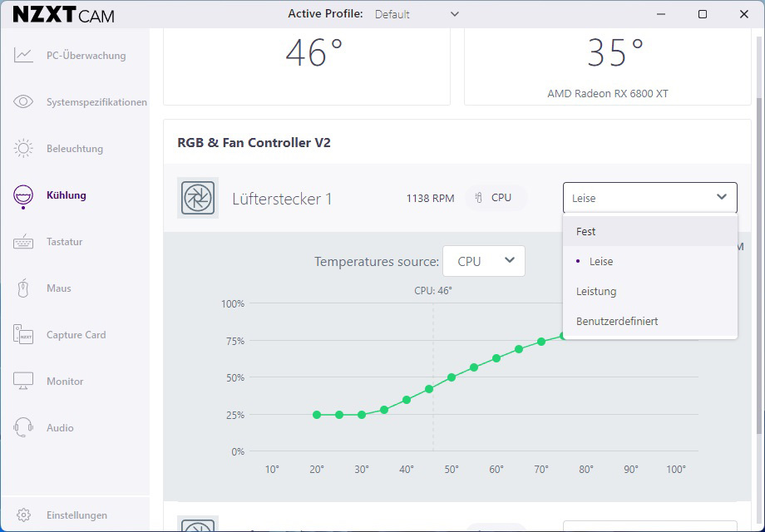
Task: Click the Capture Card icon
Action: tap(23, 334)
